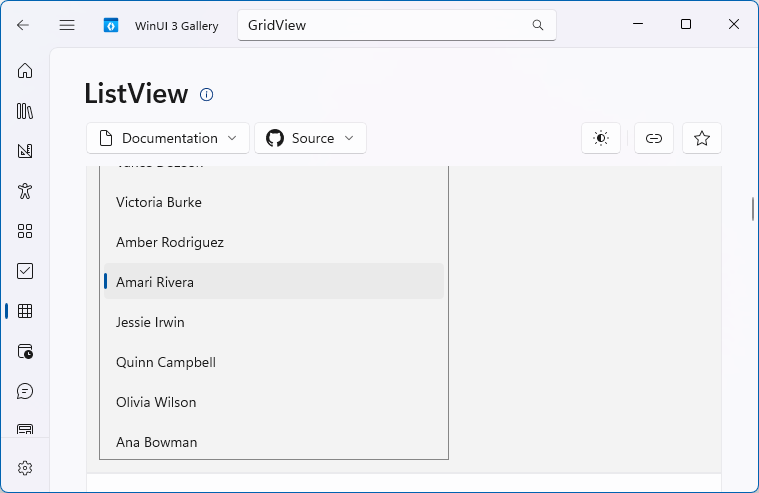Screen dimensions: 759x493
Task: Select Quinn Campbell in the list
Action: 273,362
